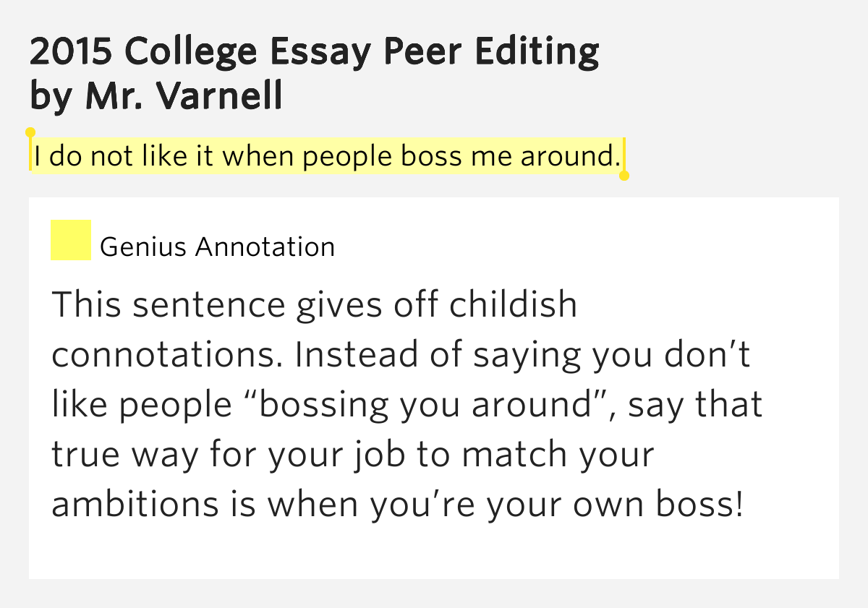Click the empty white area below the annotation text
The height and width of the screenshot is (608, 868).
tap(434, 553)
